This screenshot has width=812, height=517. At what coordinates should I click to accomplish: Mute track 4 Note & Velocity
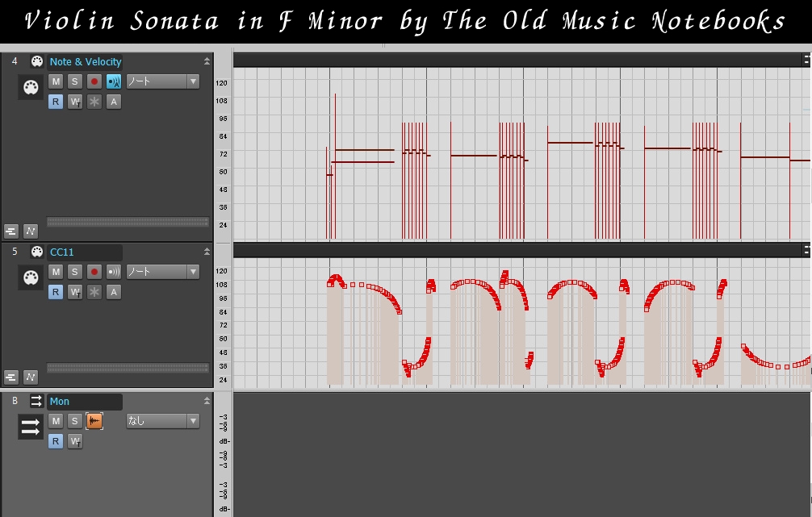click(56, 81)
